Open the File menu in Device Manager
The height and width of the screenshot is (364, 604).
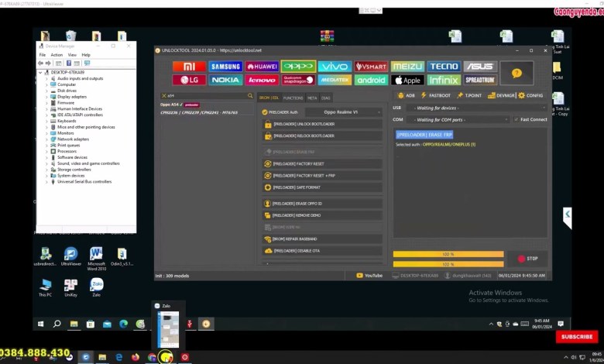(43, 55)
